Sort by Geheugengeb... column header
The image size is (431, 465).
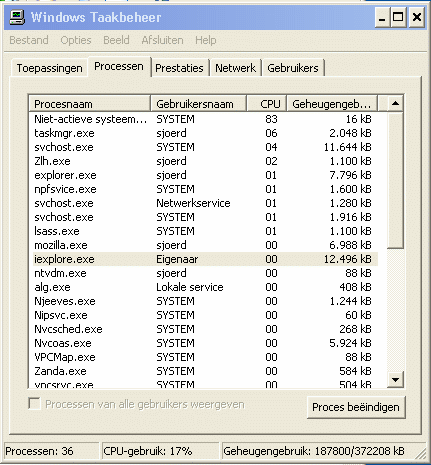tap(332, 104)
